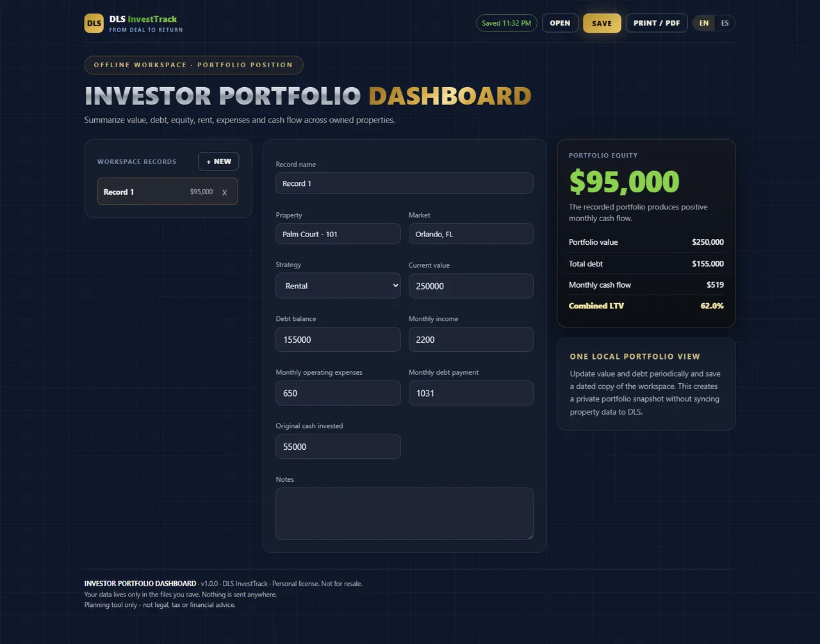
Task: Click the $95,000 portfolio equity figure
Action: pos(624,182)
